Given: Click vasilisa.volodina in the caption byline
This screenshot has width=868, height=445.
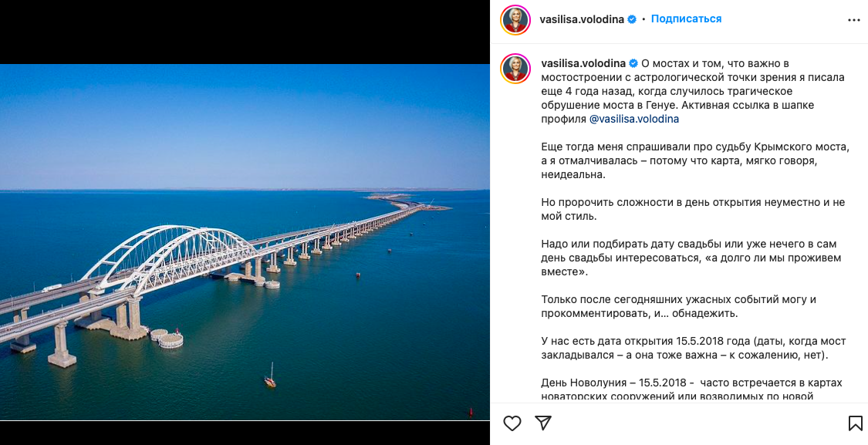Looking at the screenshot, I should click(x=582, y=62).
